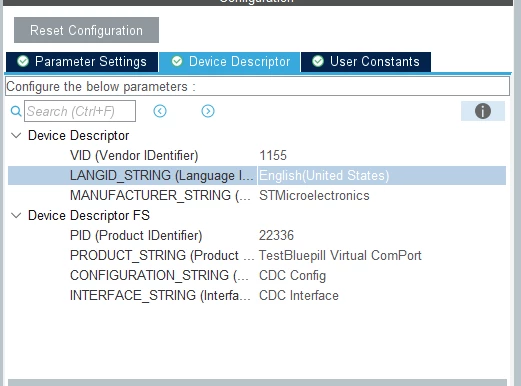Click Parameter Settings green check icon
521x386 pixels.
pos(23,61)
